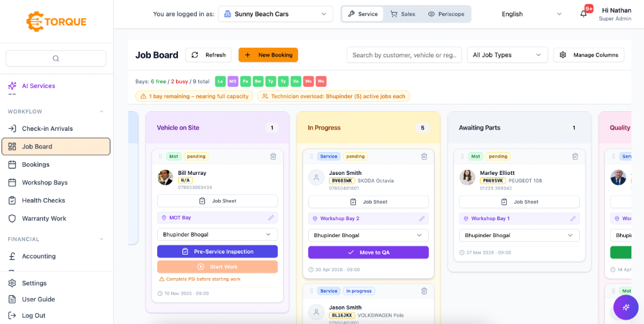The width and height of the screenshot is (644, 324).
Task: Click the Health Checks clipboard icon
Action: pos(13,201)
